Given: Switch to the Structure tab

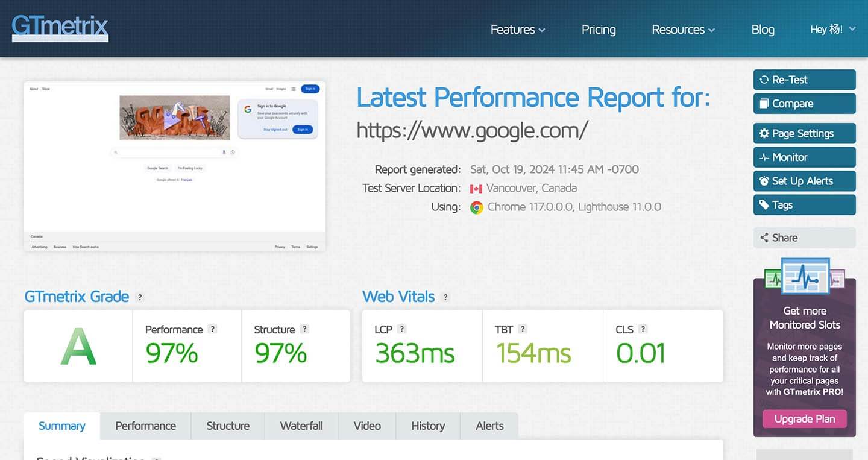Looking at the screenshot, I should (228, 426).
